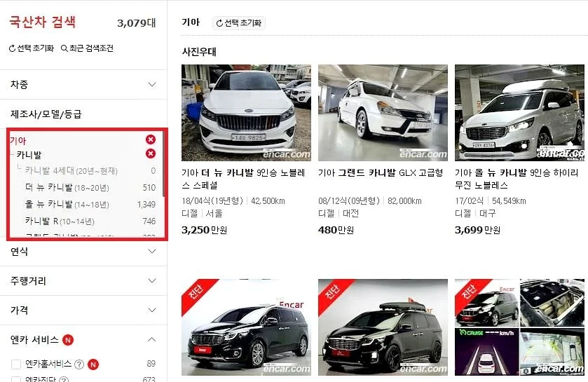Click the 기아 manufacturer node in tree
This screenshot has height=382, width=588.
click(18, 141)
